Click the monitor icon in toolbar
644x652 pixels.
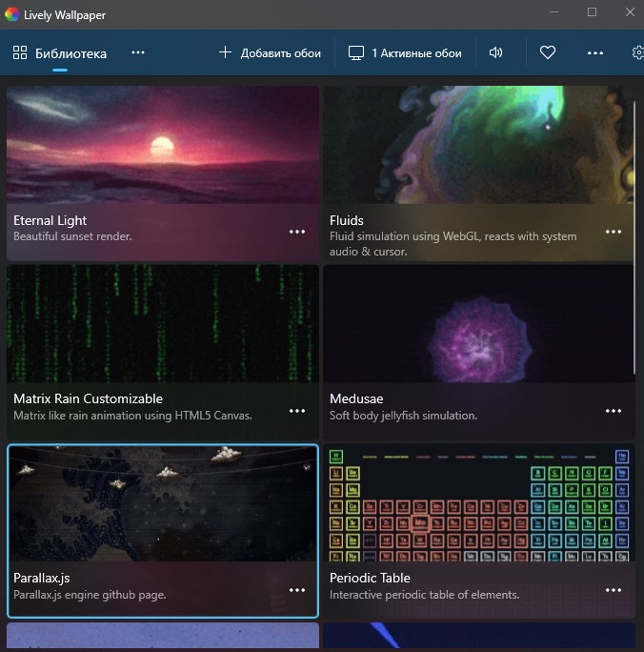pyautogui.click(x=356, y=53)
